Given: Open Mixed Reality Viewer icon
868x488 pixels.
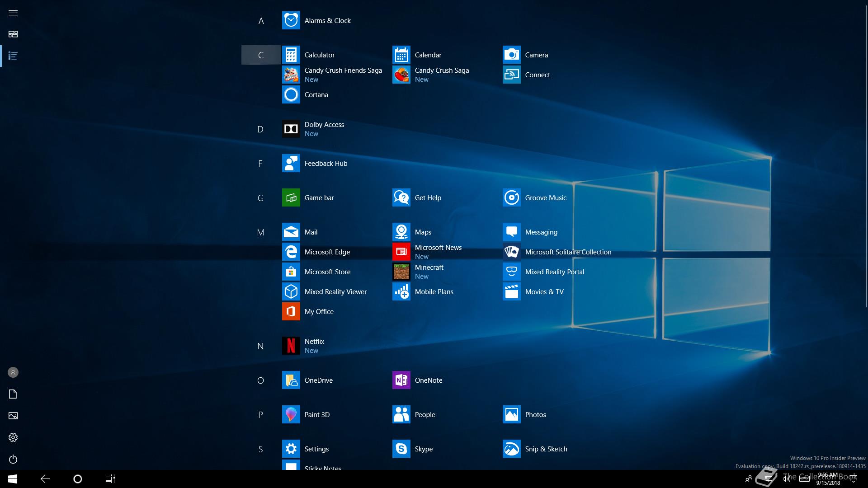Looking at the screenshot, I should click(x=291, y=291).
